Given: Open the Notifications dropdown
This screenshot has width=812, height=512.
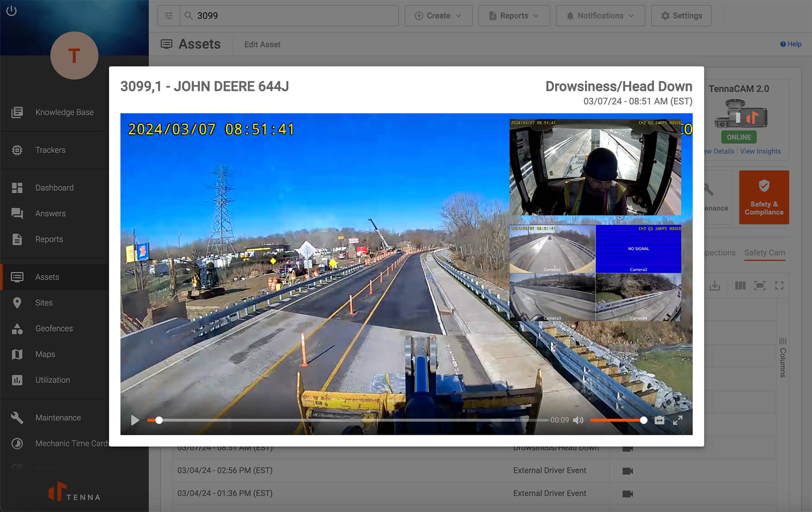Looking at the screenshot, I should 600,16.
